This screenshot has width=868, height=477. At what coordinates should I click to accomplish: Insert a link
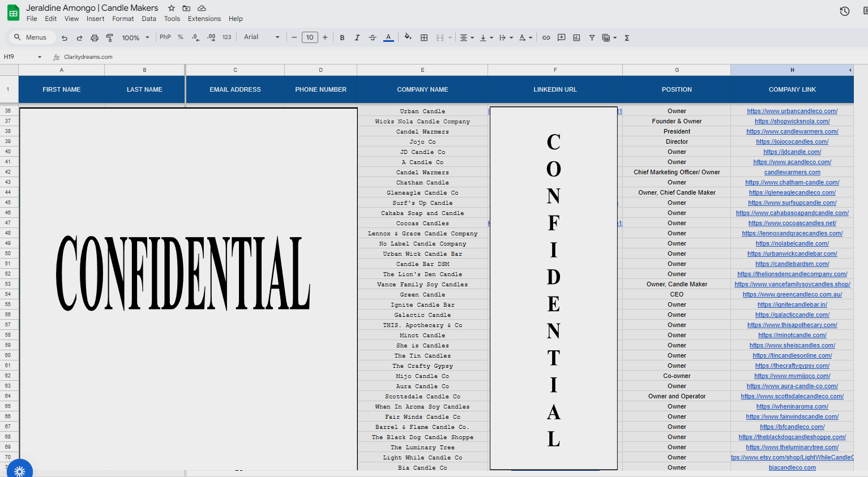click(546, 38)
